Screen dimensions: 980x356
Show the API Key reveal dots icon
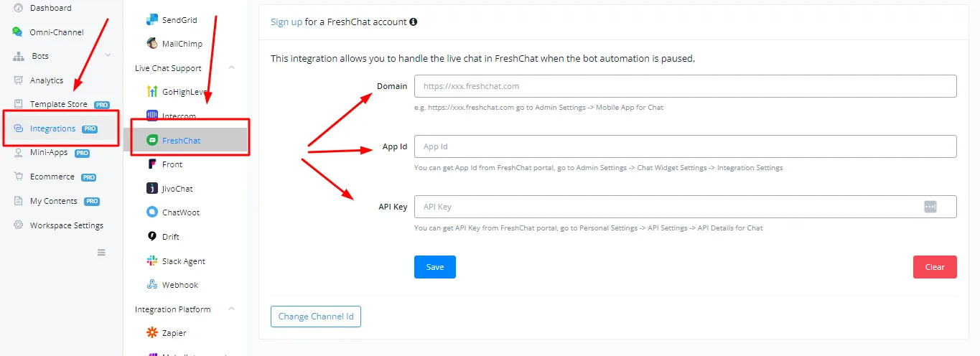click(x=930, y=207)
